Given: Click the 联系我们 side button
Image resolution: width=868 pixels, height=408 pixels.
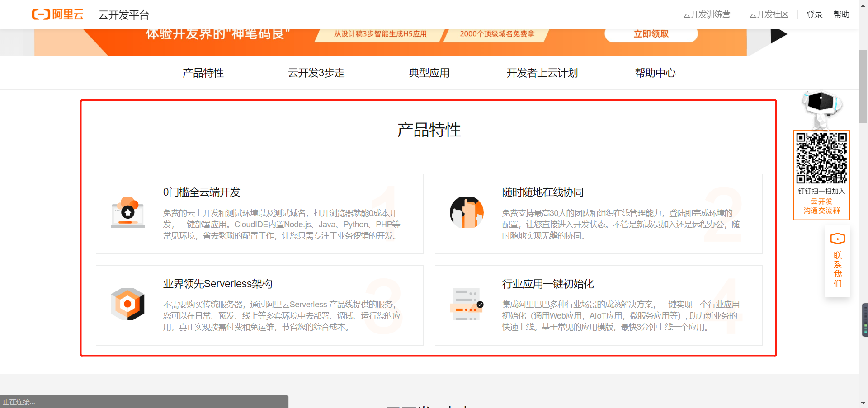Looking at the screenshot, I should click(x=838, y=261).
